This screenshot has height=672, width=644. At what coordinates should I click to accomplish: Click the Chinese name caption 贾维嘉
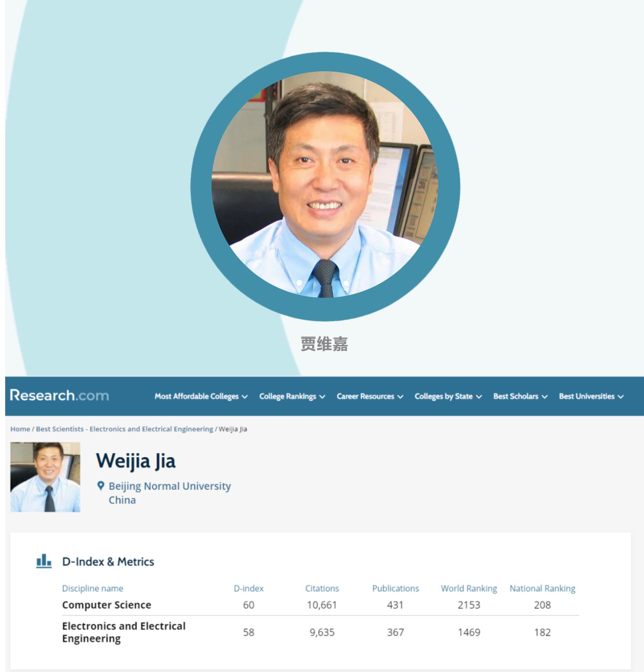pos(324,344)
